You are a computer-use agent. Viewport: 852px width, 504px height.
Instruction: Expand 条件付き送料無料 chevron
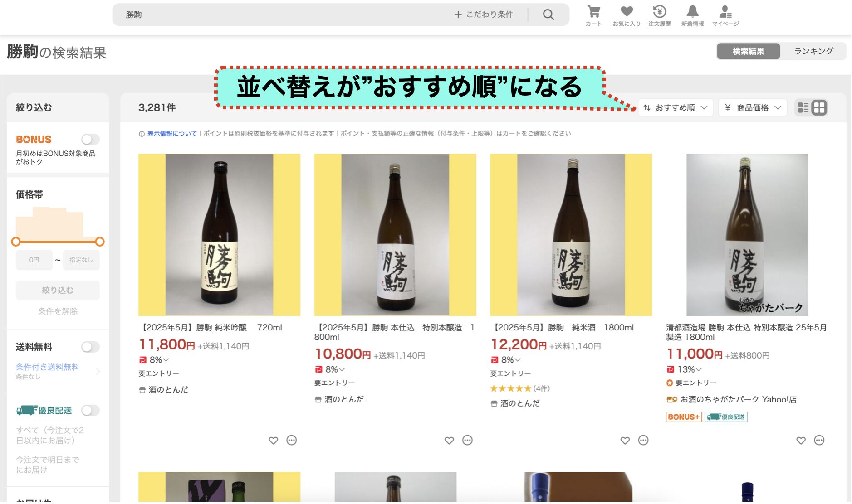coord(98,372)
